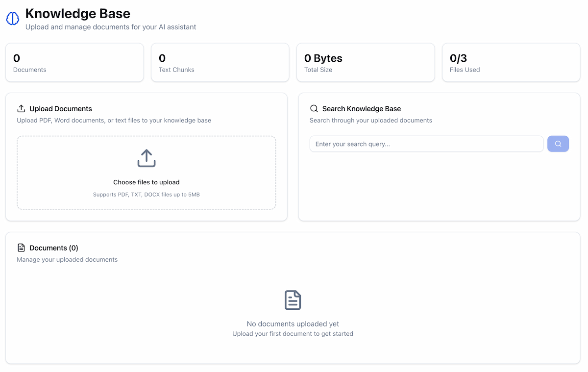Click the Supports PDF, TXT, DOCX hint text
This screenshot has height=372, width=588.
point(146,194)
